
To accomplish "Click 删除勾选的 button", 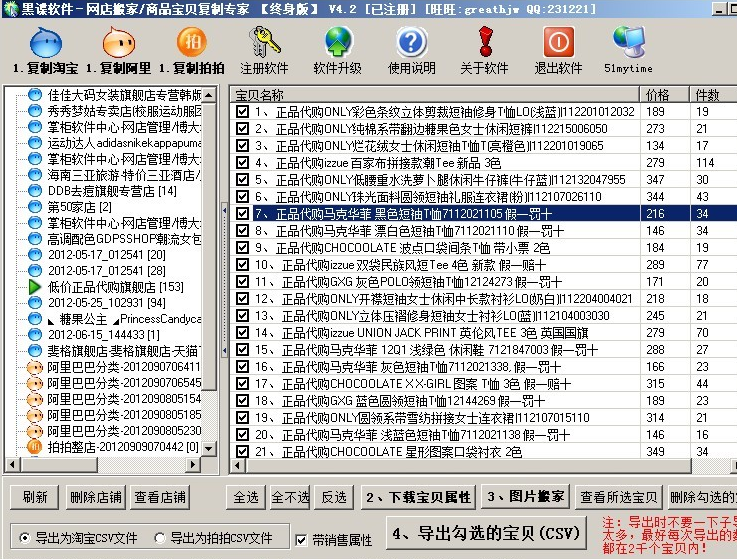I will (x=702, y=497).
